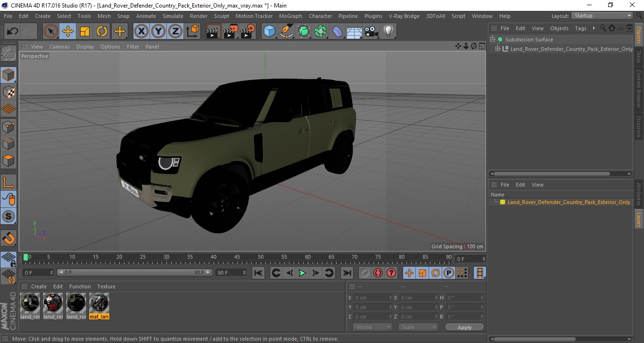644x343 pixels.
Task: Play the animation forward
Action: [x=302, y=273]
